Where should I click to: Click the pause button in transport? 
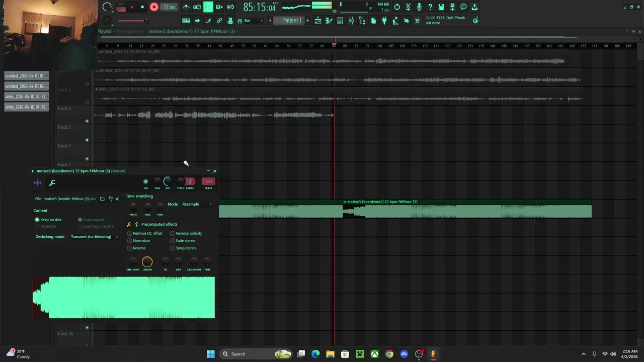pyautogui.click(x=132, y=7)
